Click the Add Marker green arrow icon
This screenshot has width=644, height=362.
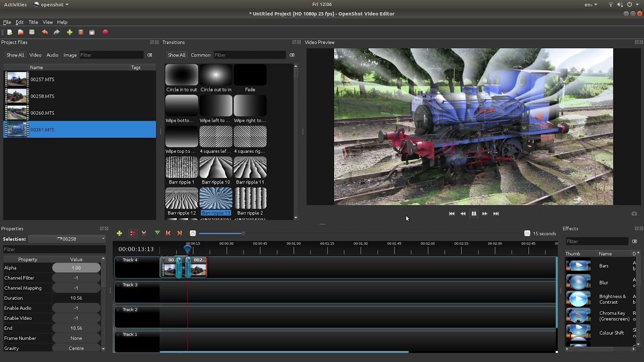pos(157,233)
